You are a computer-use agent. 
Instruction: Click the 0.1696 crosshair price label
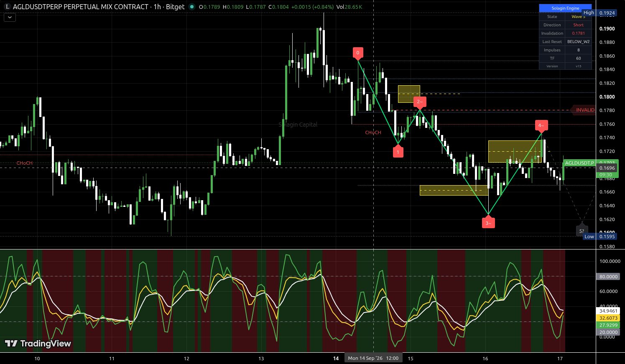607,168
